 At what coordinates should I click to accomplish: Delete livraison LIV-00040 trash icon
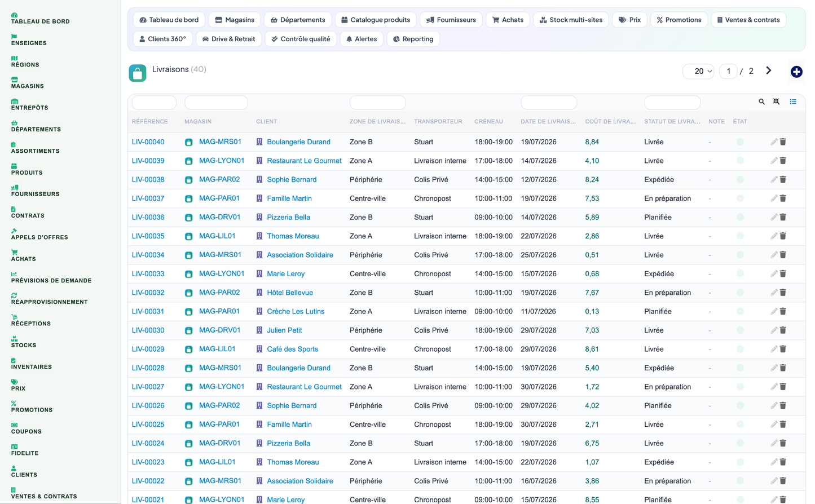(x=783, y=142)
